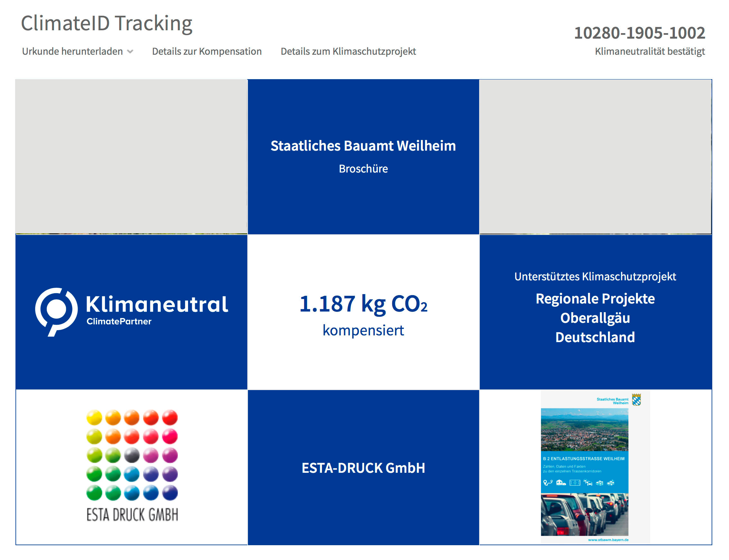Click the Bavarian coat of arms icon
729x560 pixels.
pos(636,399)
